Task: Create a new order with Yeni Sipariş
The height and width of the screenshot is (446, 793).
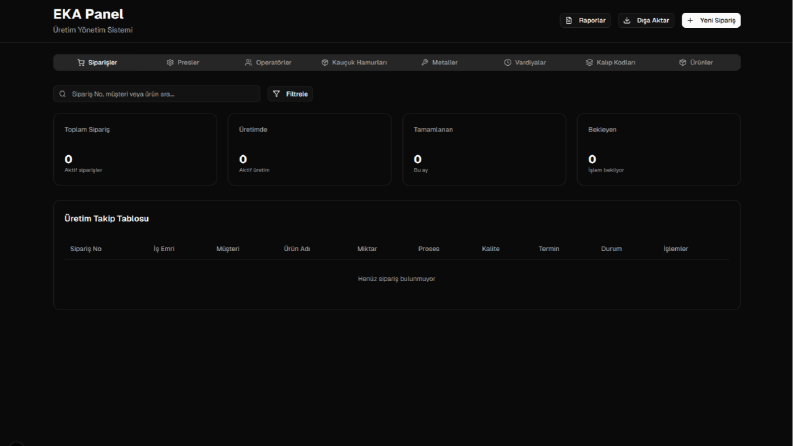Action: [711, 21]
